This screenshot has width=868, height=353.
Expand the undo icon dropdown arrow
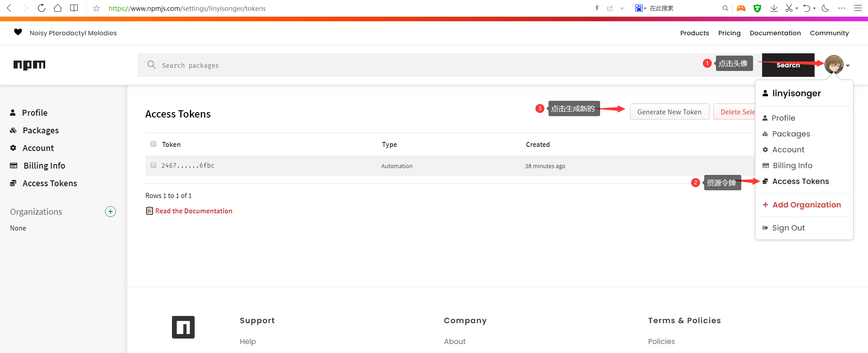tap(814, 9)
